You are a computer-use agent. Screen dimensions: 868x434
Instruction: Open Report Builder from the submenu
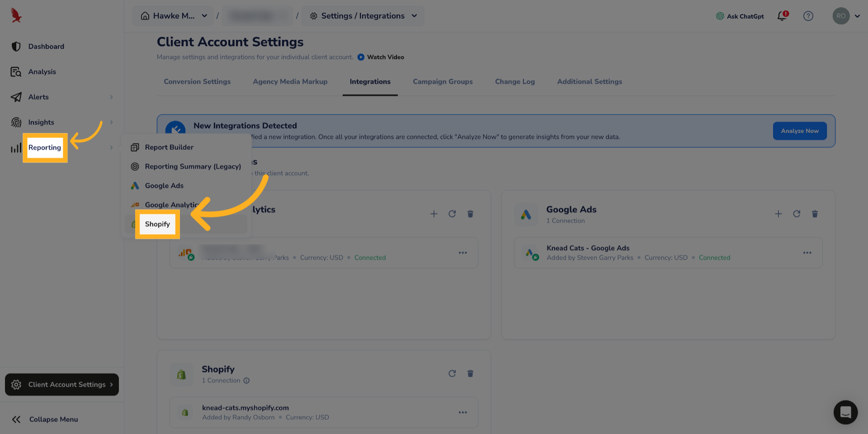[x=169, y=147]
